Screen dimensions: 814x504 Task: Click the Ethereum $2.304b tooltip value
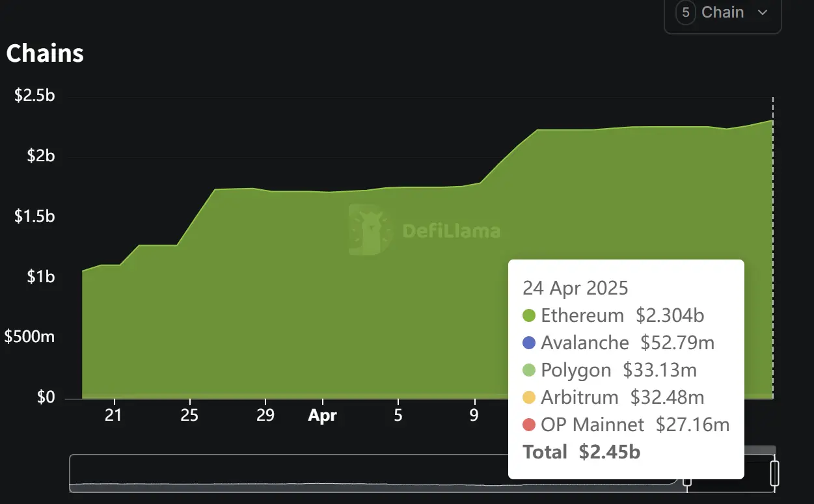point(670,316)
